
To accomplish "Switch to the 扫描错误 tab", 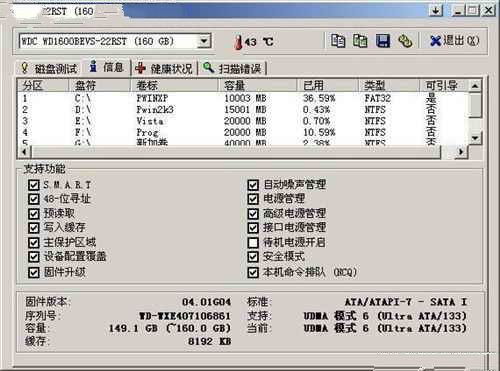I will 232,68.
